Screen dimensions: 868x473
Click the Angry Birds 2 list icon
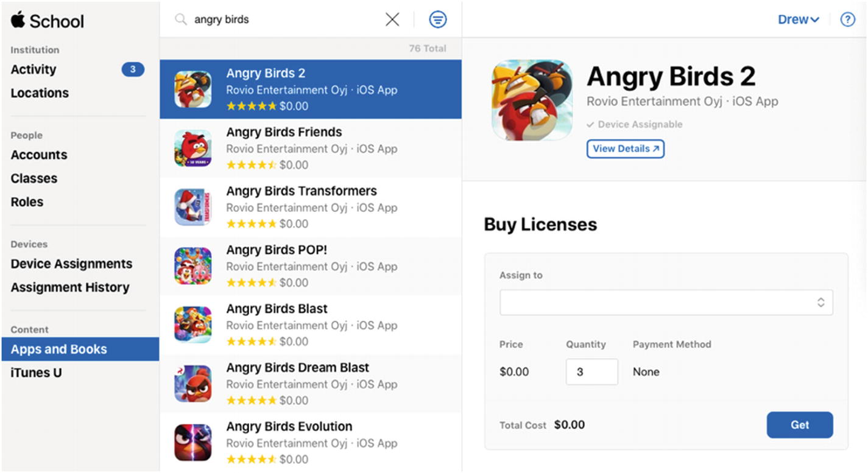pos(193,89)
